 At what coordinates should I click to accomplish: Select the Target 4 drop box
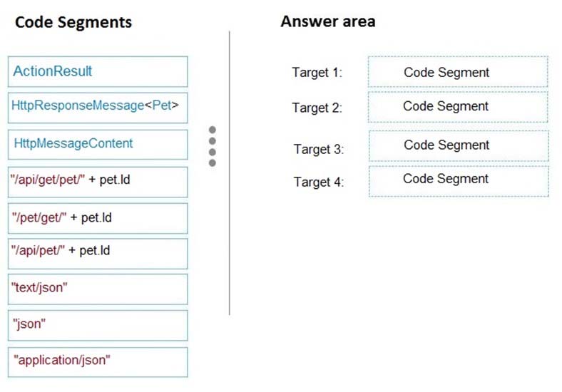pyautogui.click(x=459, y=181)
